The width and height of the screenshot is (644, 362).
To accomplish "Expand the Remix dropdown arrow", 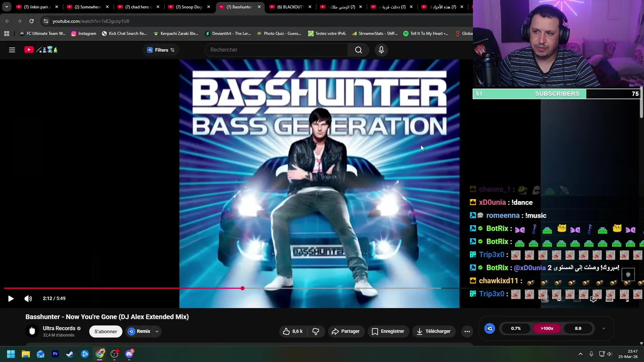I will 157,331.
